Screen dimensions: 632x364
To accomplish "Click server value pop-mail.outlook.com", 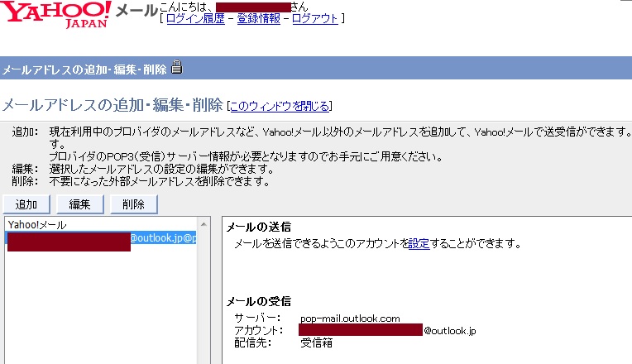I will 350,318.
